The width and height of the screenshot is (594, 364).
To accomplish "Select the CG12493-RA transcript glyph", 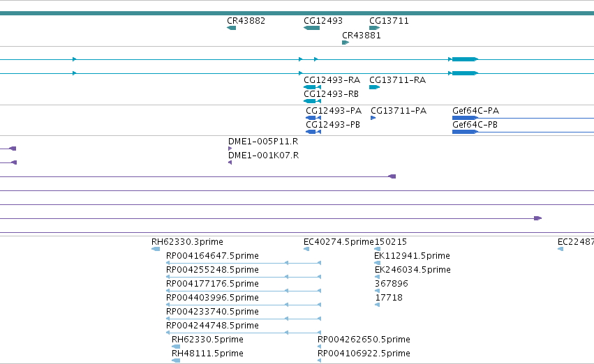I will click(312, 87).
